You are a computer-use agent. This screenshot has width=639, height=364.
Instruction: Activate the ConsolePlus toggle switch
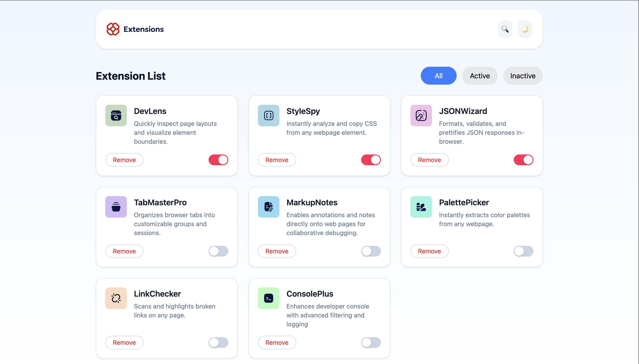(x=371, y=342)
